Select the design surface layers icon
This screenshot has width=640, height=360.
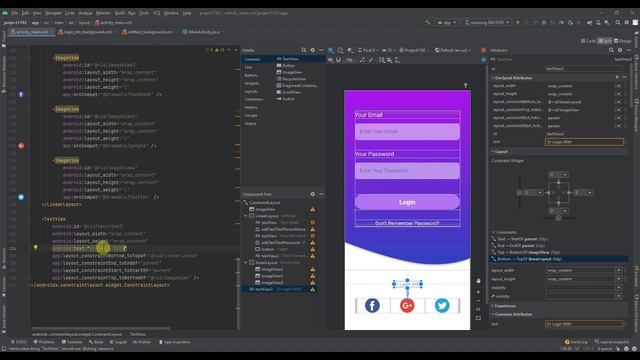(331, 50)
